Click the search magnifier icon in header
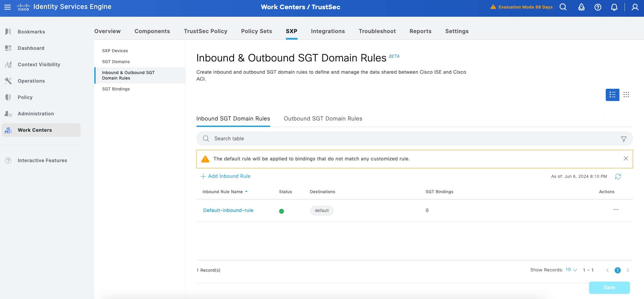 (563, 7)
